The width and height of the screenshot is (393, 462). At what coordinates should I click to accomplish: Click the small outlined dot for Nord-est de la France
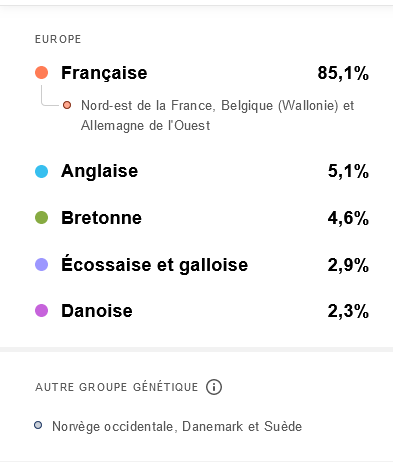pos(67,105)
